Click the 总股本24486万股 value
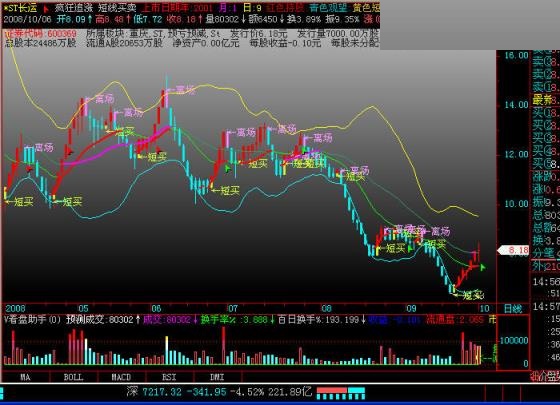560x405 pixels. pyautogui.click(x=41, y=43)
